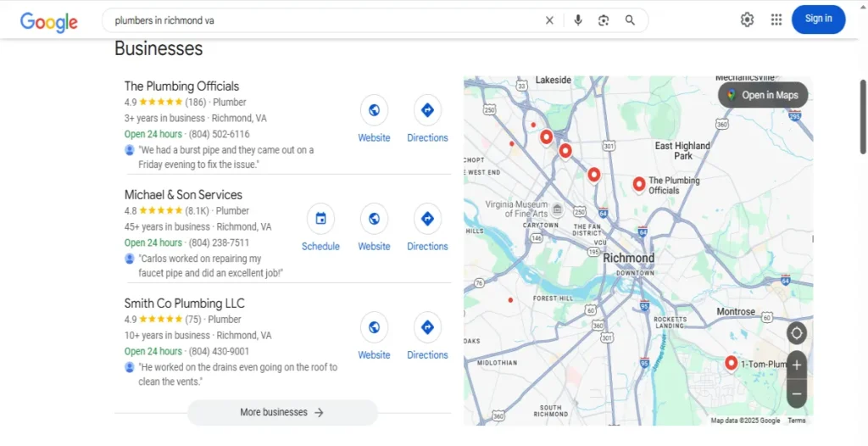The width and height of the screenshot is (868, 446).
Task: Open The Plumbing Officials website globe icon
Action: coord(374,110)
